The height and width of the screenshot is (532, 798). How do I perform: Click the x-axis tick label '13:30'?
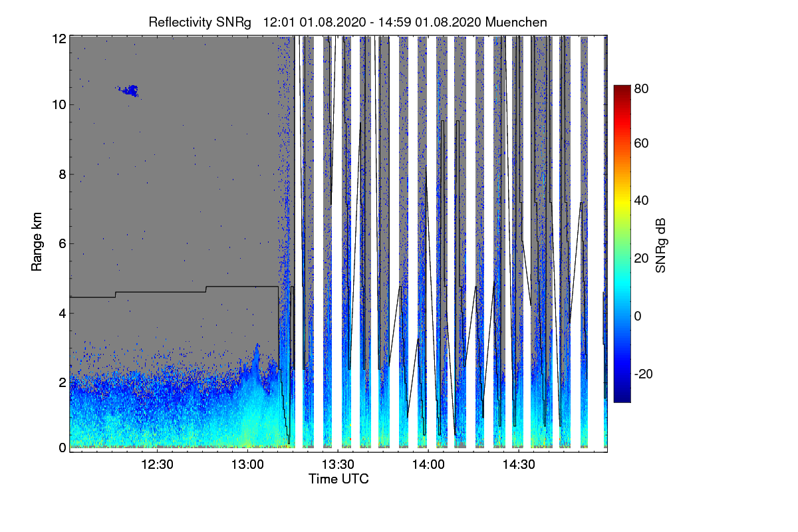[x=338, y=464]
